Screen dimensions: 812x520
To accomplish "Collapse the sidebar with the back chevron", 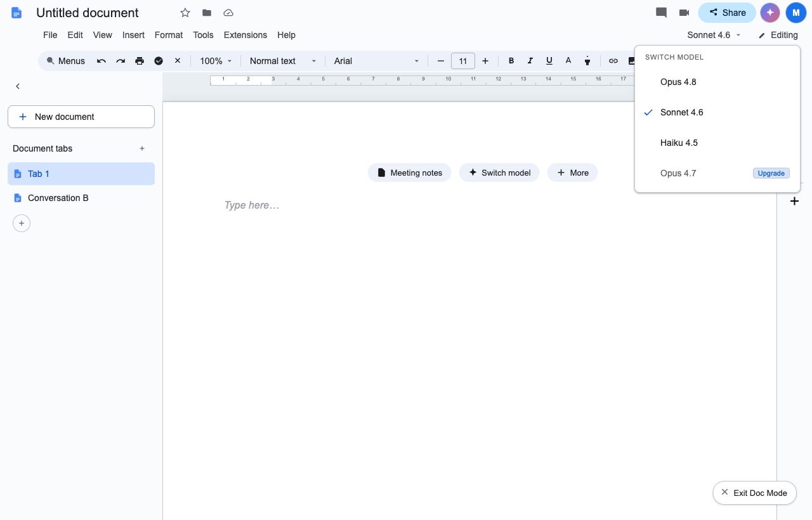I will pos(18,86).
